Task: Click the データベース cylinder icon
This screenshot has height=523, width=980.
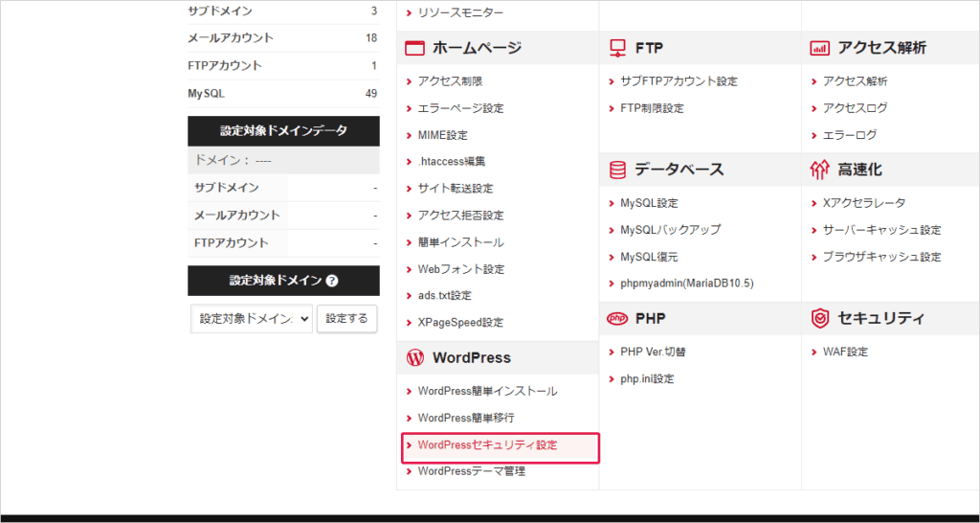Action: 617,170
